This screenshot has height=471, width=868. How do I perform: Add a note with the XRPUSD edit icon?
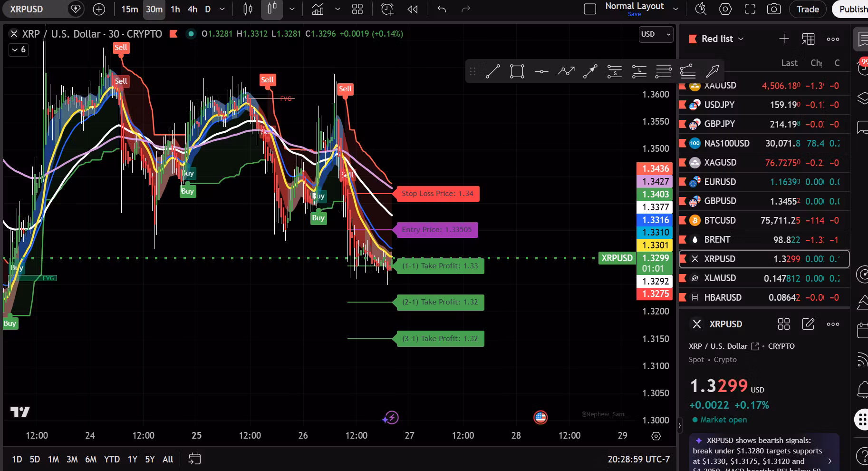808,324
